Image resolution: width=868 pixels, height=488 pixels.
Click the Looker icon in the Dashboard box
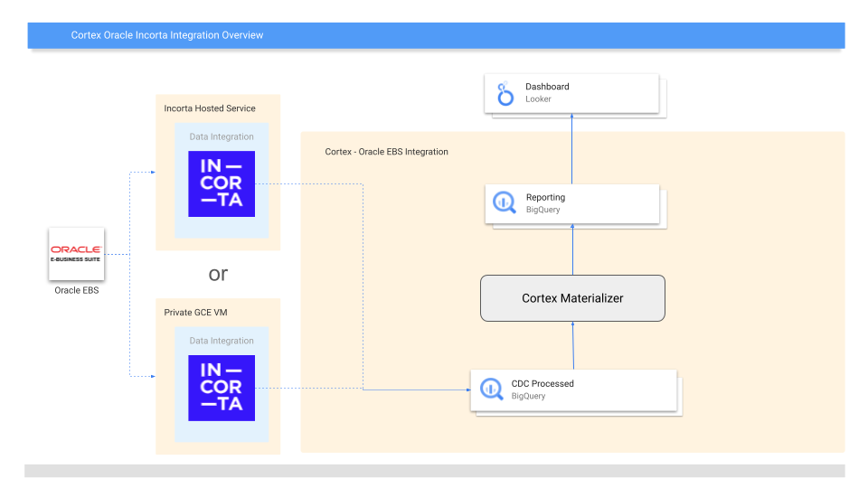click(x=505, y=93)
